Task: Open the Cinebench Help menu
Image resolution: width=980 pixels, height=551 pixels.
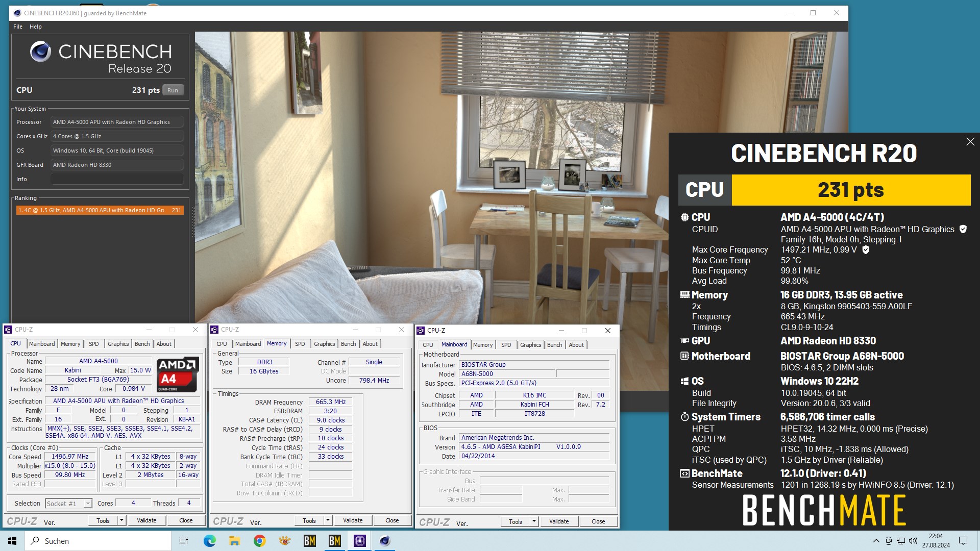Action: 36,27
